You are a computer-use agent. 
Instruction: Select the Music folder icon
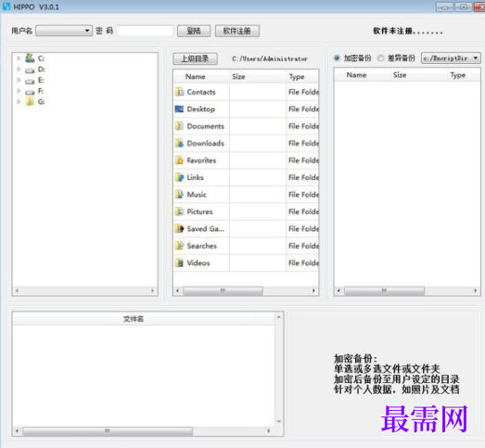(179, 194)
